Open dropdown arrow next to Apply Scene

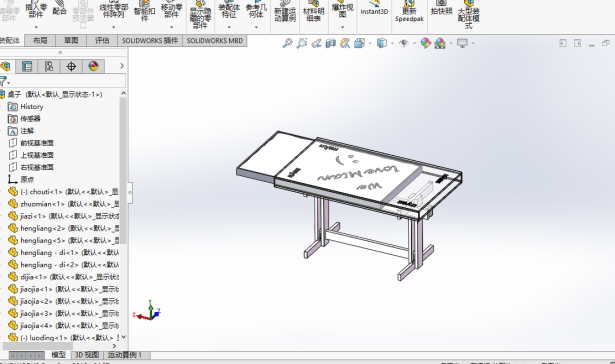(x=451, y=43)
